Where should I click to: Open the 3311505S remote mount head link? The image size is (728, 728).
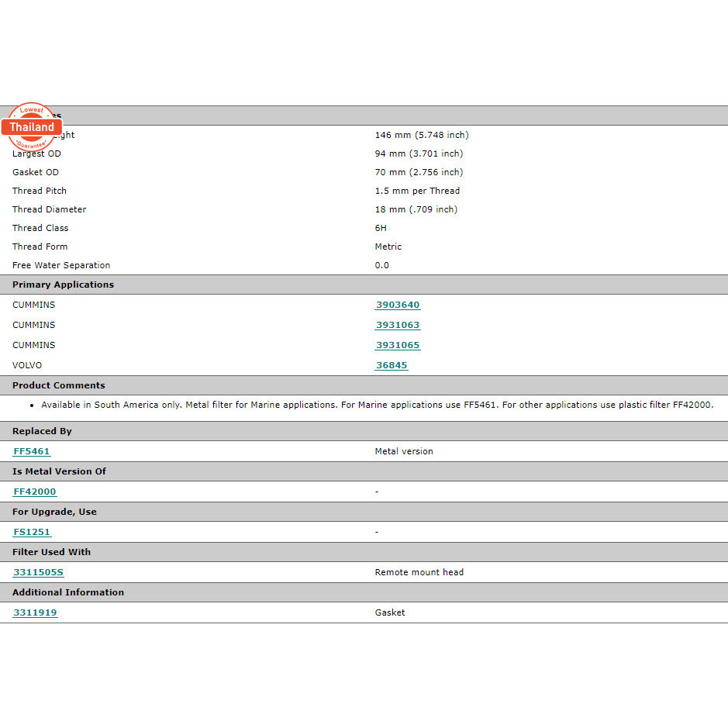pyautogui.click(x=38, y=572)
